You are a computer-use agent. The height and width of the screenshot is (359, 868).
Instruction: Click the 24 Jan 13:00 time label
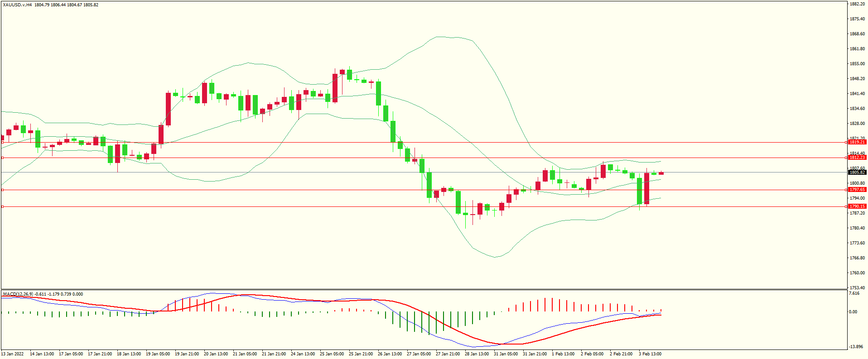click(303, 354)
